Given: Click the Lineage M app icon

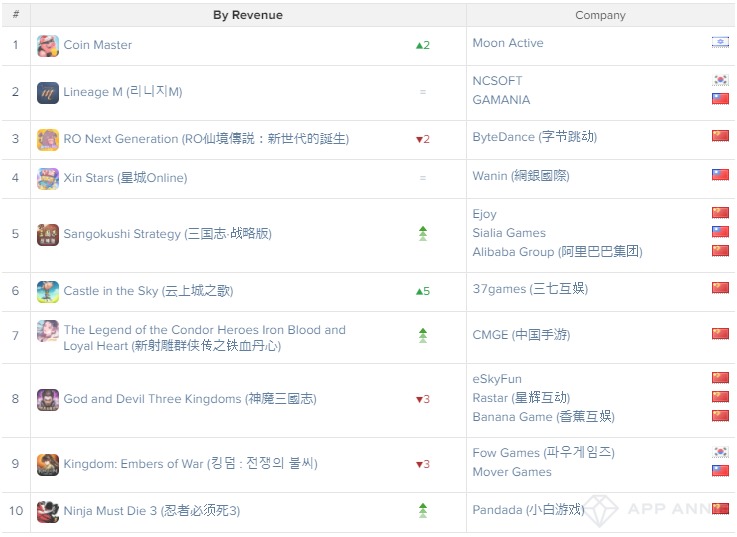Looking at the screenshot, I should coord(48,93).
